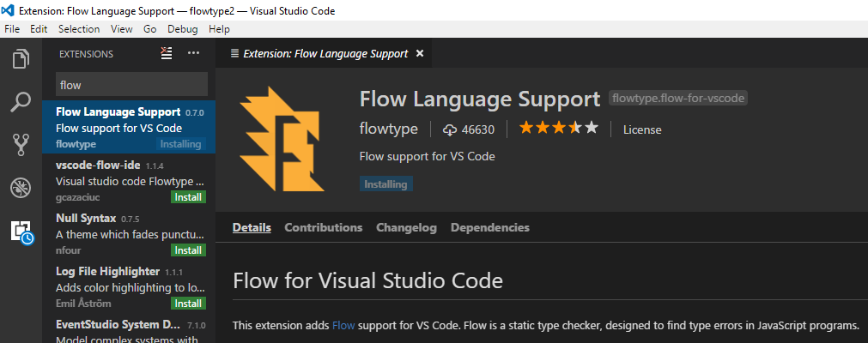Click the Flow for Visual Studio Code heading
The height and width of the screenshot is (343, 868).
coord(367,280)
